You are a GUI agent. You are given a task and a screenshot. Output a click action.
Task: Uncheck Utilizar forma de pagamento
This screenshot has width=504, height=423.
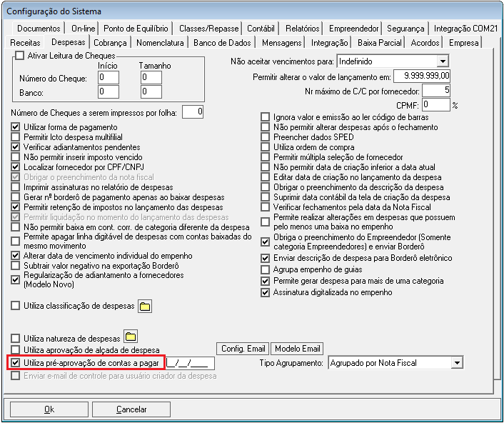pyautogui.click(x=15, y=127)
